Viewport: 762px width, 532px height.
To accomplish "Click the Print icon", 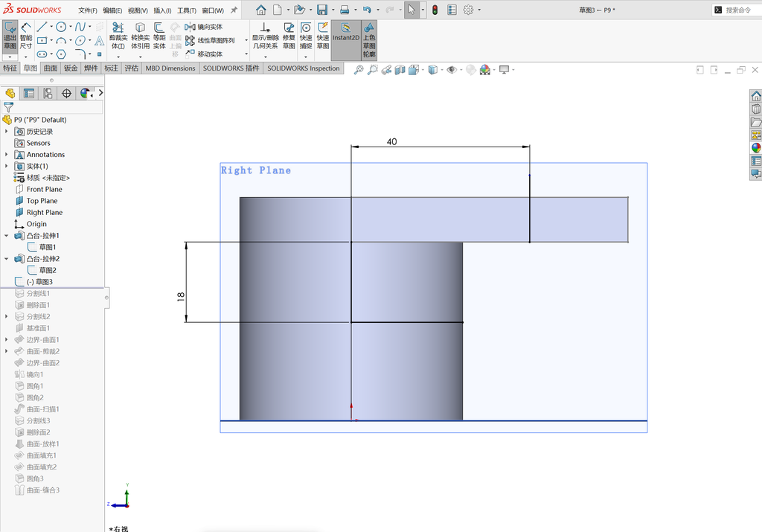I will pyautogui.click(x=345, y=10).
